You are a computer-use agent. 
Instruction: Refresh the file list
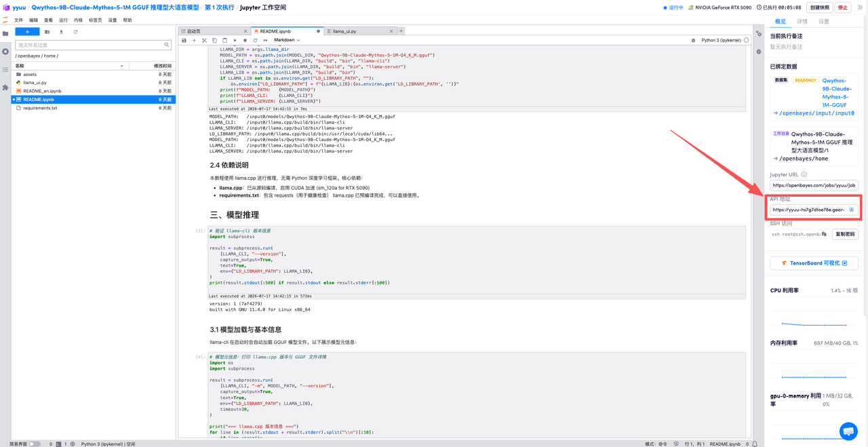coord(75,32)
